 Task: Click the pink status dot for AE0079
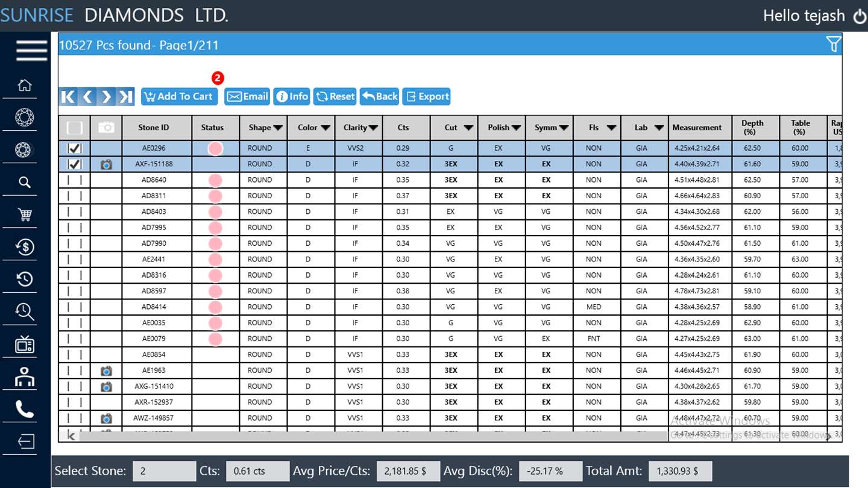[215, 339]
